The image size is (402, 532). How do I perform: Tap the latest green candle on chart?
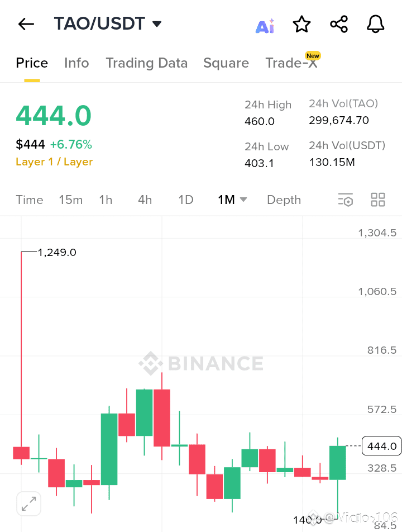(338, 463)
